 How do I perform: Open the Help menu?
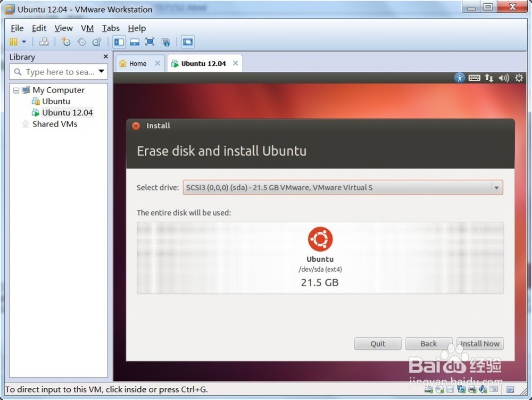click(x=137, y=28)
